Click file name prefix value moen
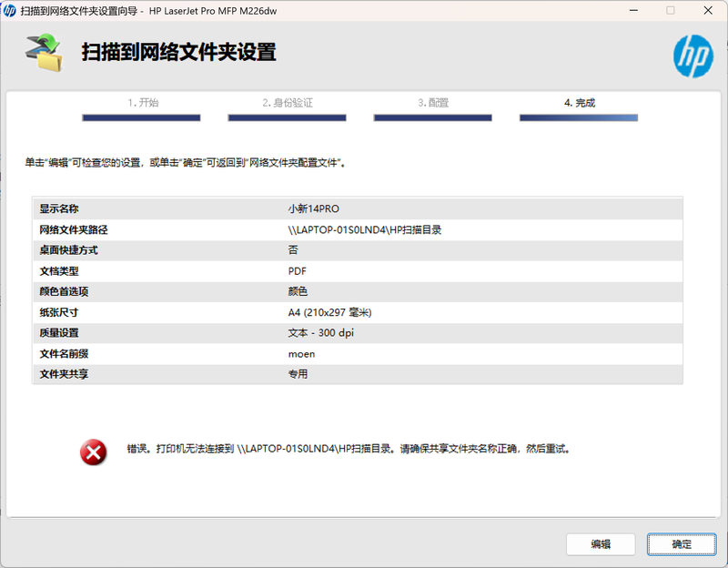This screenshot has width=728, height=568. [x=301, y=354]
